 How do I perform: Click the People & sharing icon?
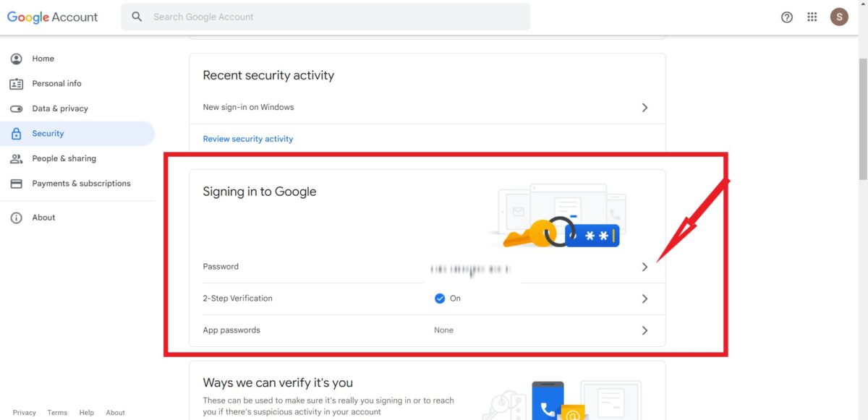[x=17, y=158]
